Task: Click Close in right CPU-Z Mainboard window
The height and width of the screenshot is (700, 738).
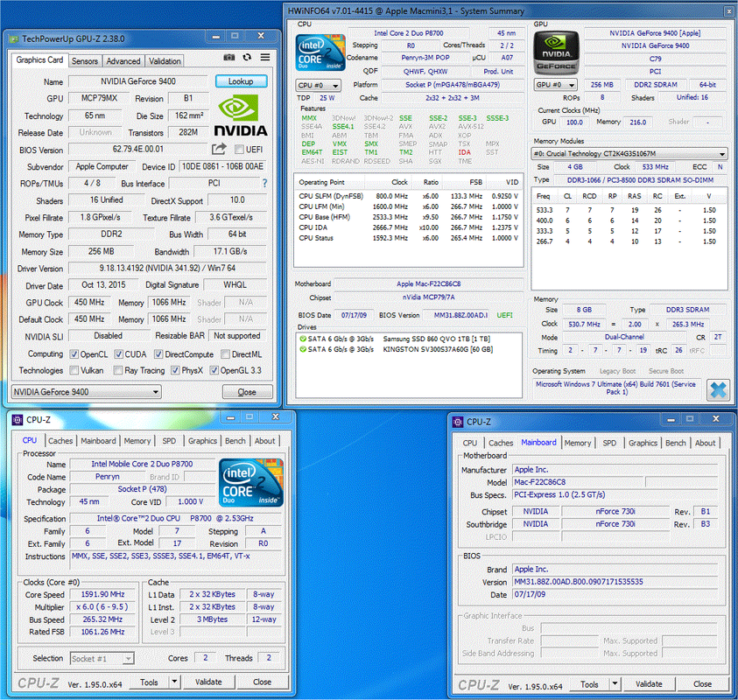Action: tap(702, 683)
